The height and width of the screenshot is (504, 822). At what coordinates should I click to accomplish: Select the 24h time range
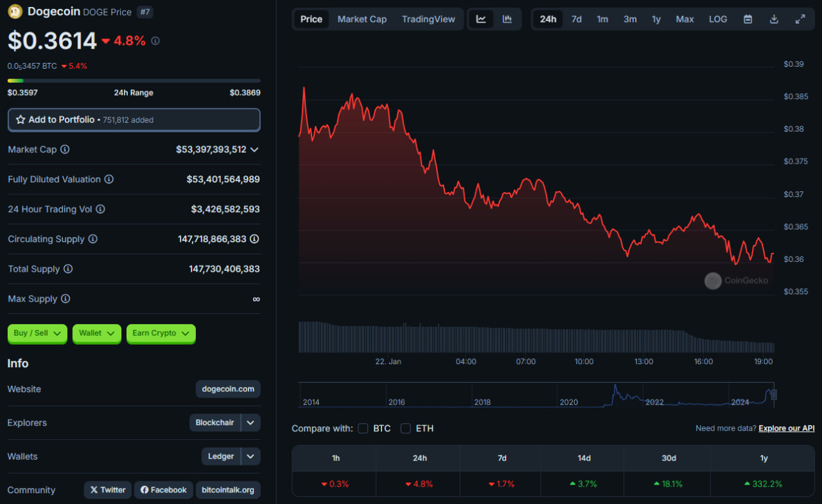548,19
